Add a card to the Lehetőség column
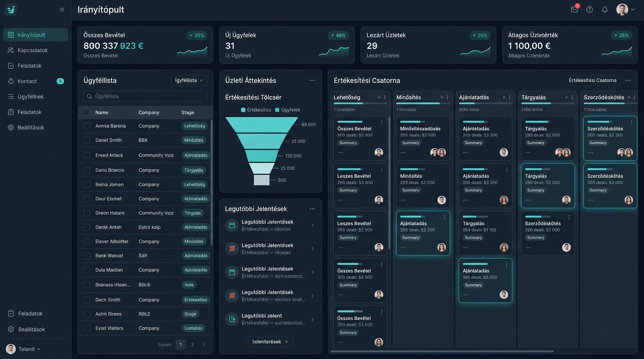 (x=379, y=97)
